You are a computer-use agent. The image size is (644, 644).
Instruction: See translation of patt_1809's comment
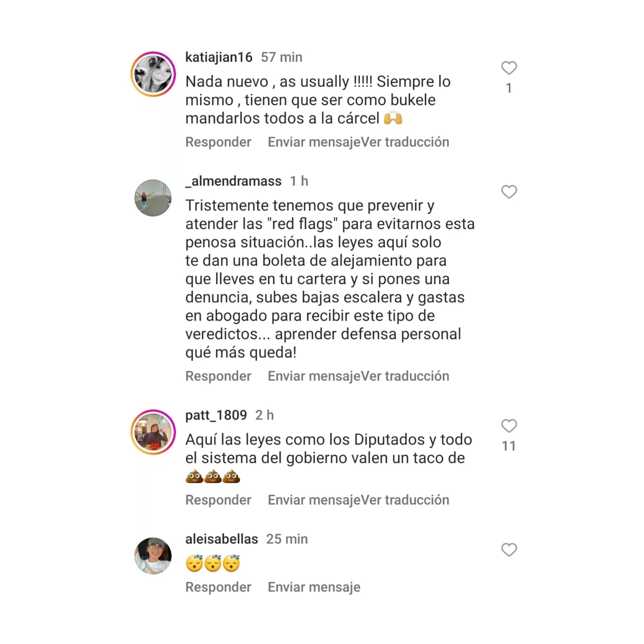tap(405, 500)
